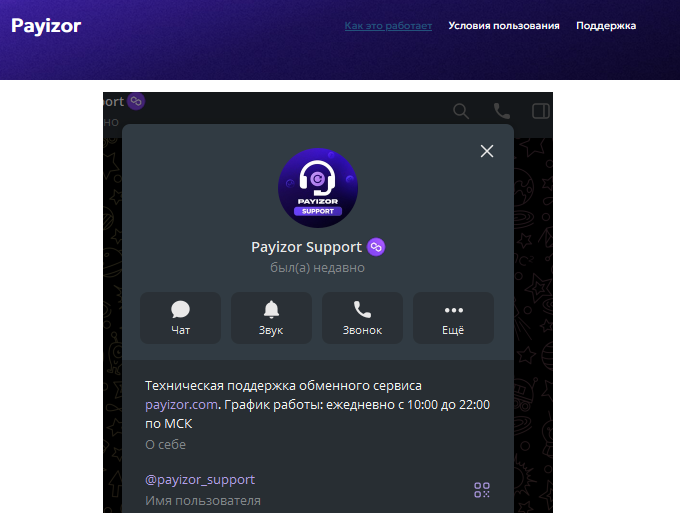Viewport: 680px width, 513px height.
Task: Click the 'Payizor Support' profile name
Action: click(306, 247)
